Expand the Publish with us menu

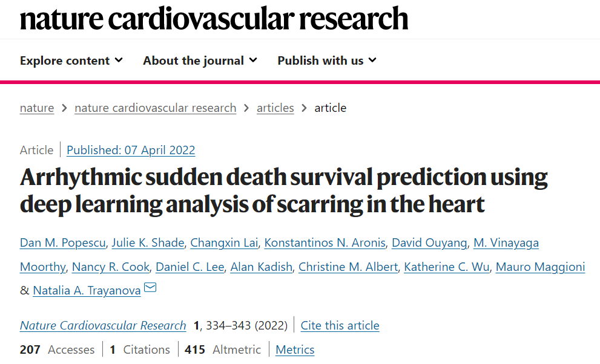click(327, 60)
